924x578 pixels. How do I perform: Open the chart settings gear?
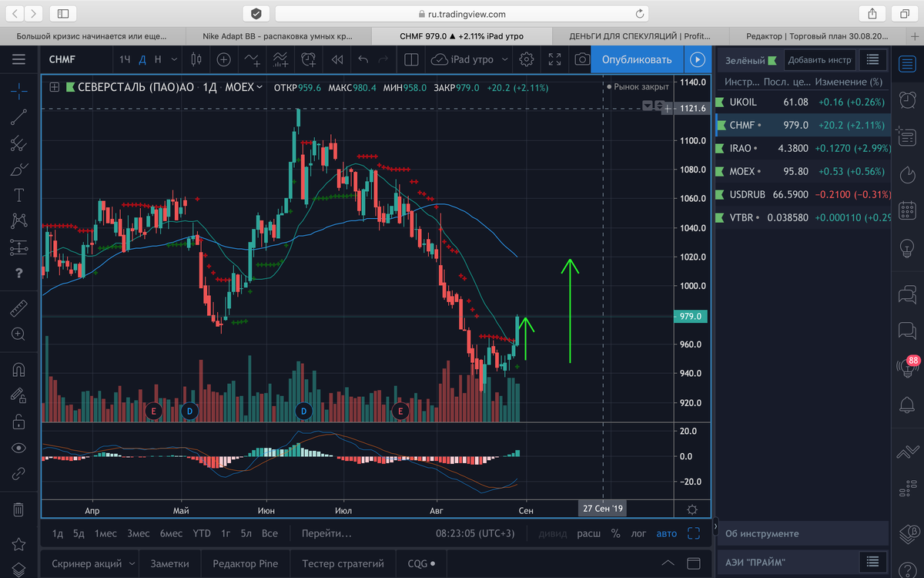coord(527,59)
